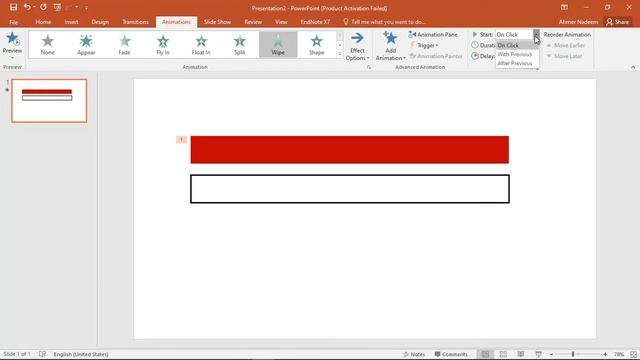Open the Undo history dropdown arrow
This screenshot has height=360, width=640.
coord(34,7)
